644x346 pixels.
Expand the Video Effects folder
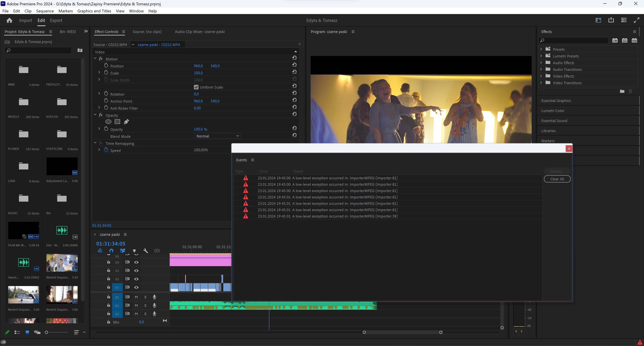tap(541, 76)
